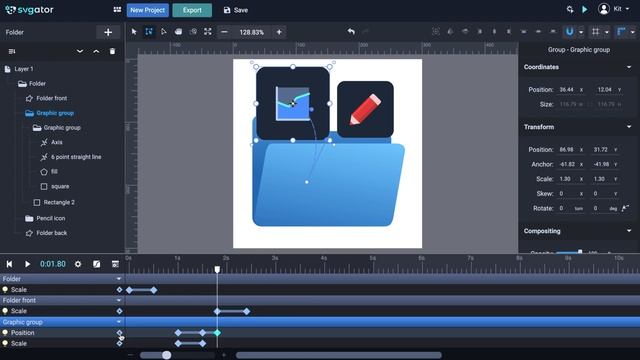This screenshot has height=360, width=640.
Task: Collapse the Compositing section
Action: 629,231
